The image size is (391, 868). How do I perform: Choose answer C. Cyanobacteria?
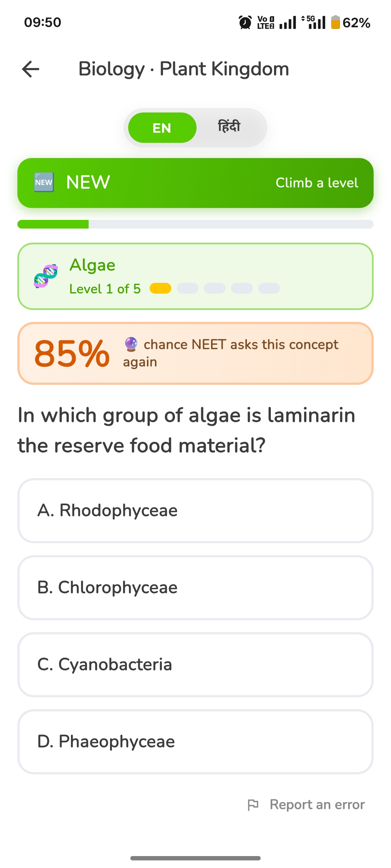tap(195, 665)
